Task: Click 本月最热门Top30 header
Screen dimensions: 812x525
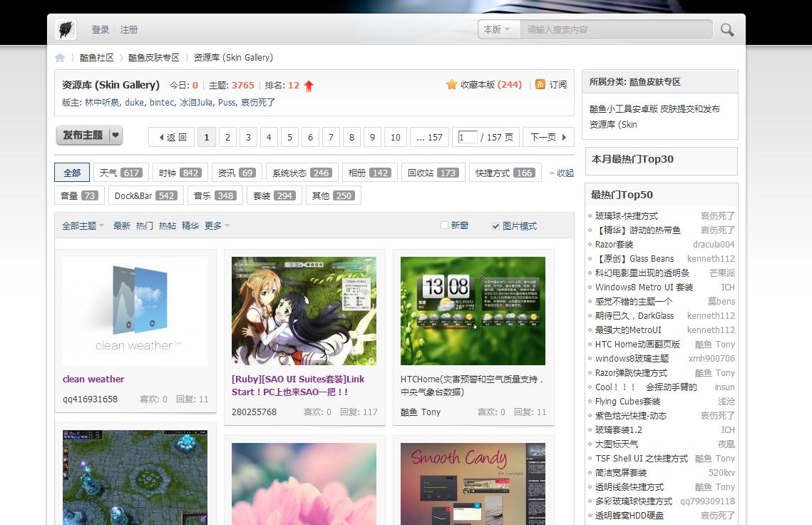Action: click(x=632, y=159)
